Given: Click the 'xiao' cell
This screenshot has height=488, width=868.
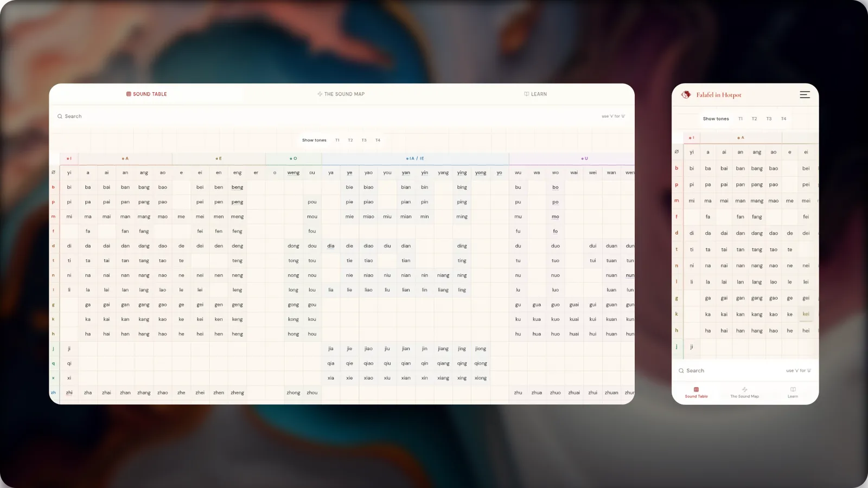Looking at the screenshot, I should 368,378.
